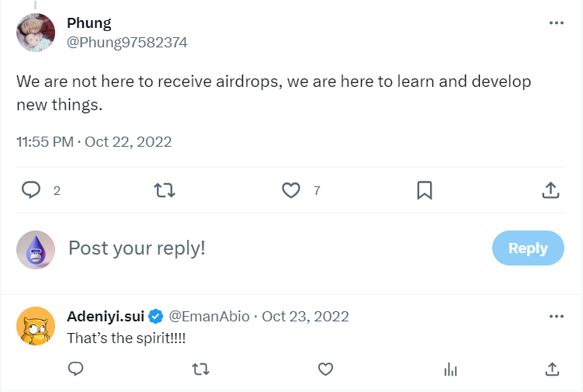Open the more options menu on Adeniyi.sui's reply

click(x=557, y=317)
